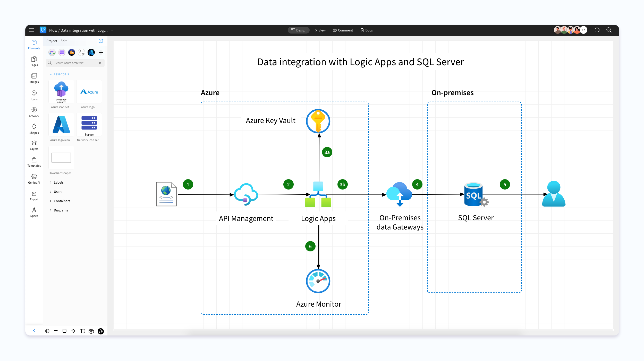Viewport: 644px width, 361px height.
Task: Click the blue 3D cube icon in panel header
Action: point(101,41)
